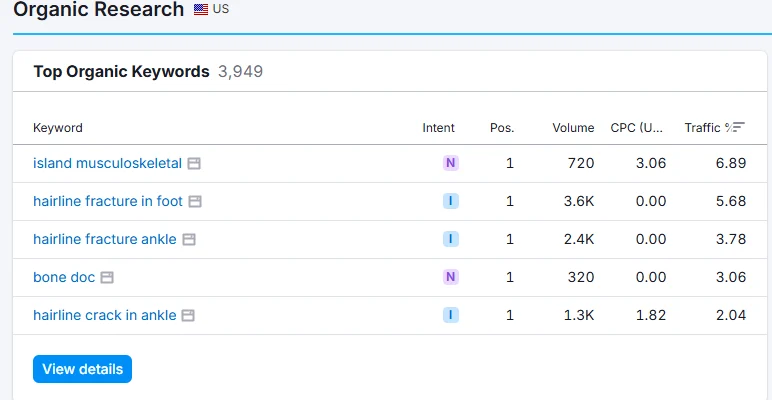The width and height of the screenshot is (772, 400).
Task: Click the Pos. column header
Action: [x=501, y=127]
